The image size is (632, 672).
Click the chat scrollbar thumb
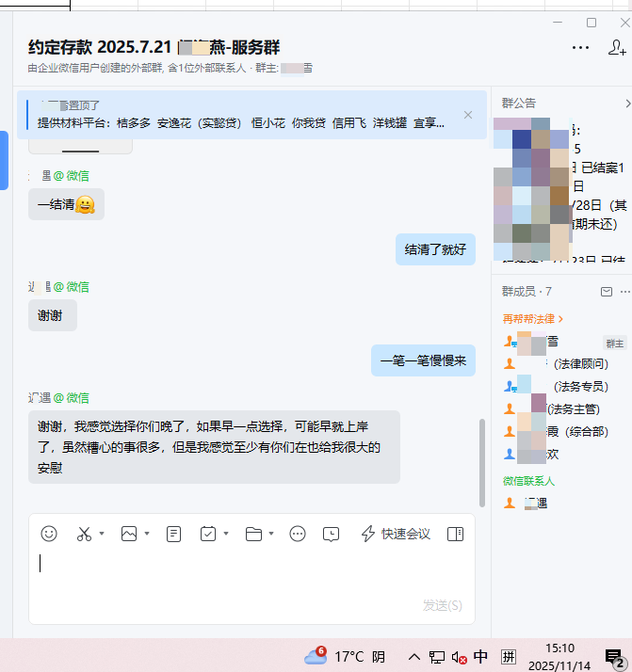[482, 463]
